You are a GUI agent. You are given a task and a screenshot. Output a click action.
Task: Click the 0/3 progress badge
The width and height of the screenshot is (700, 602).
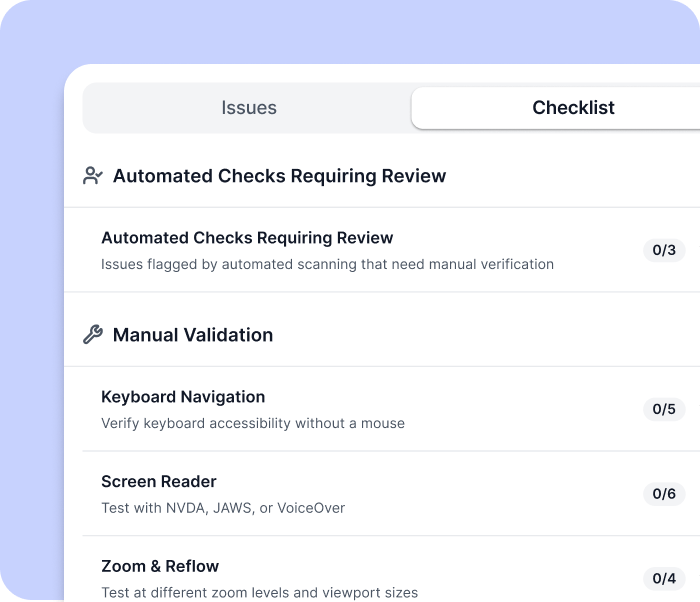tap(664, 250)
